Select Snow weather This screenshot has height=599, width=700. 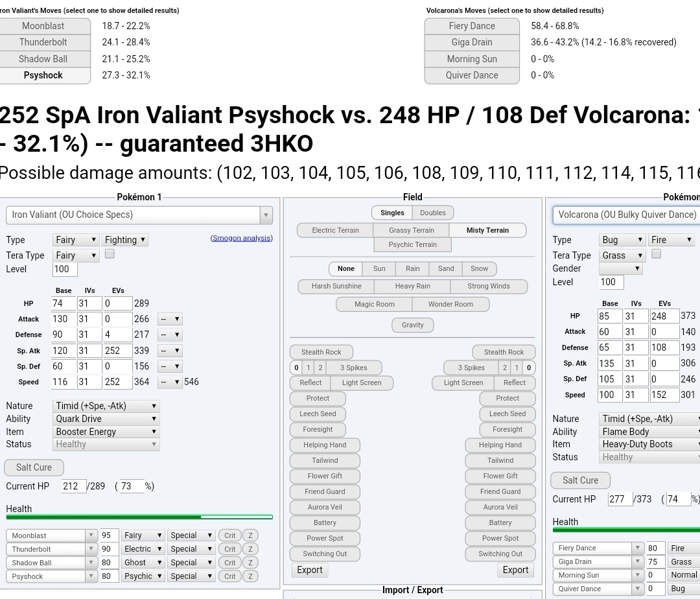tap(480, 268)
